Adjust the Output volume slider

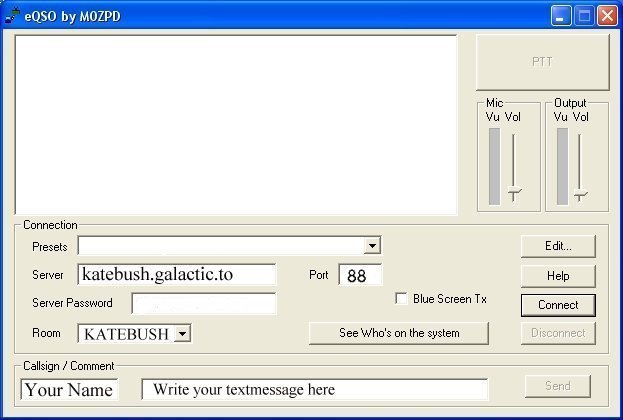click(x=580, y=194)
